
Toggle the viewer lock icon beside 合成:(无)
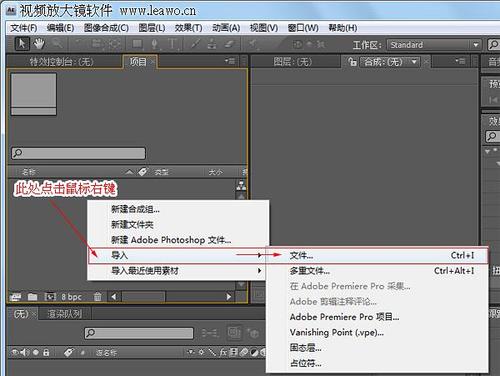(x=352, y=62)
